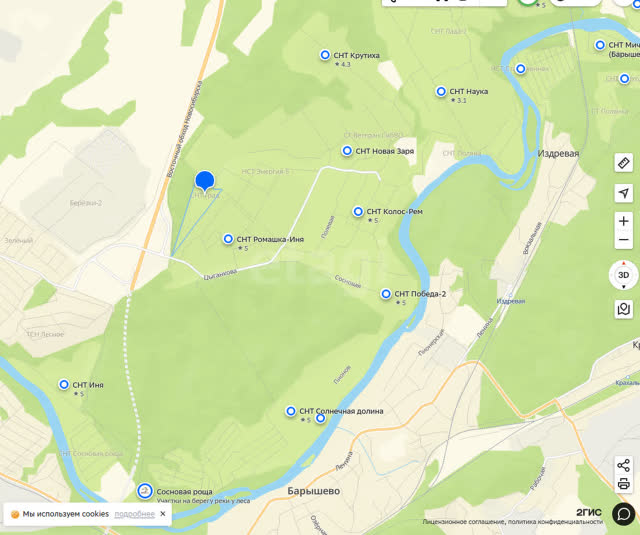Click the Сосновая роща advertiser icon
This screenshot has height=535, width=640.
144,491
